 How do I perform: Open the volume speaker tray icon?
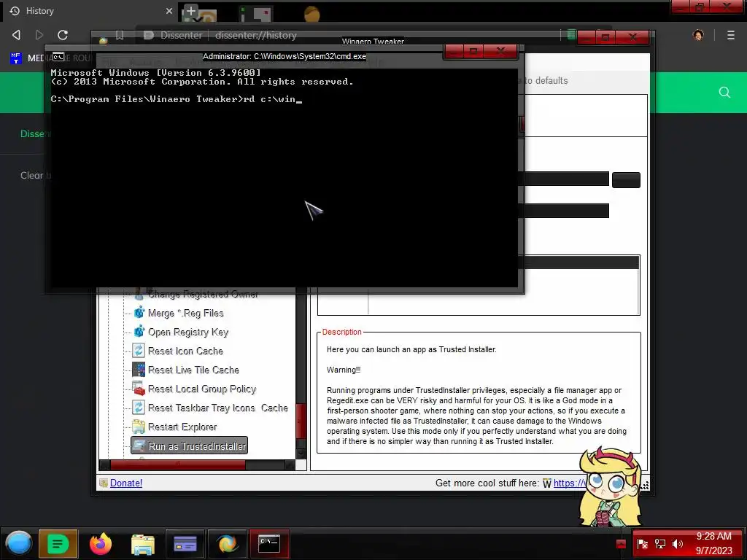tap(677, 544)
